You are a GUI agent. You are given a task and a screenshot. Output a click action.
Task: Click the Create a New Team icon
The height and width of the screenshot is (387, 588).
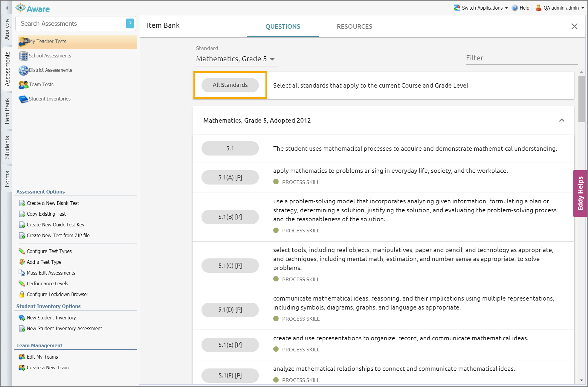(22, 368)
